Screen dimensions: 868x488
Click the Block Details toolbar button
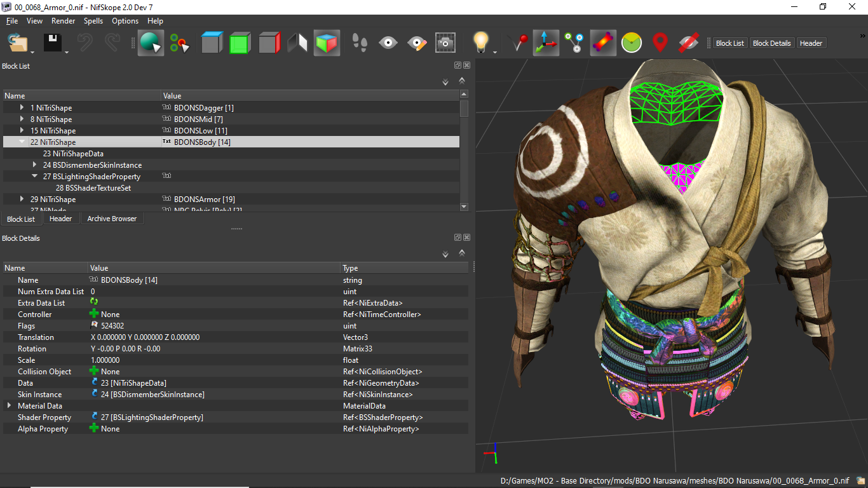(771, 43)
